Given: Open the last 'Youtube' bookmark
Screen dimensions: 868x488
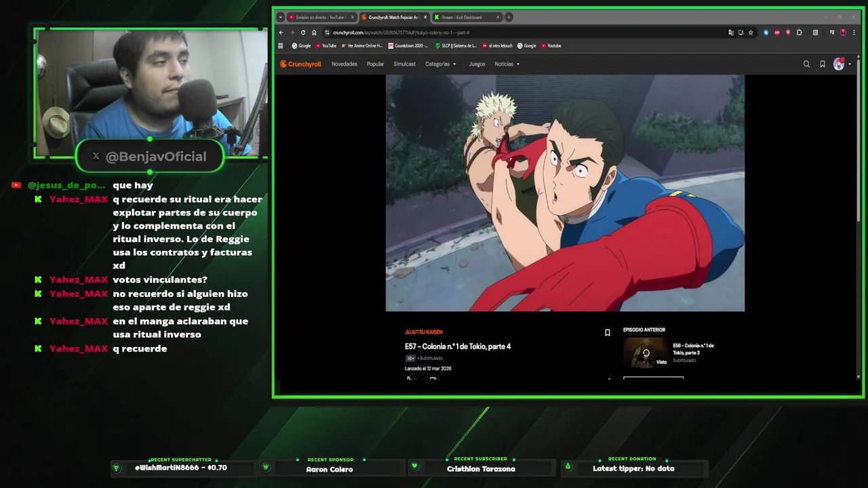Looking at the screenshot, I should (551, 46).
